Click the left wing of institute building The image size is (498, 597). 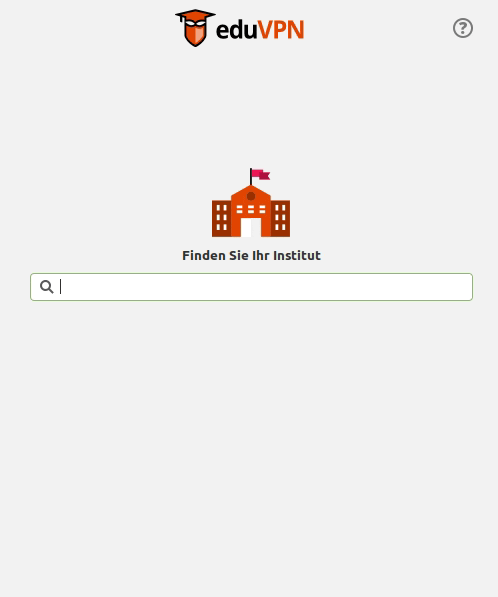point(222,218)
